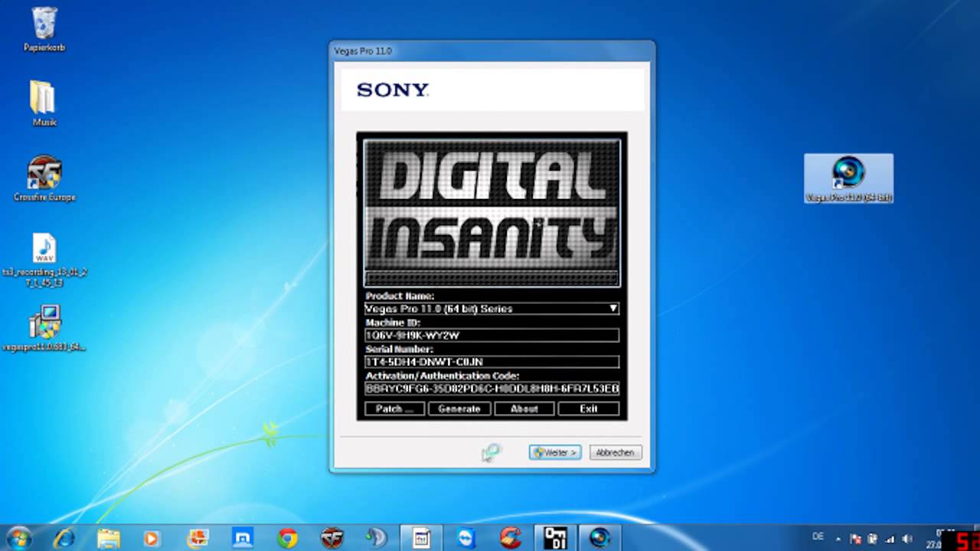This screenshot has width=980, height=551.
Task: Click the Machine ID field
Action: click(x=492, y=335)
